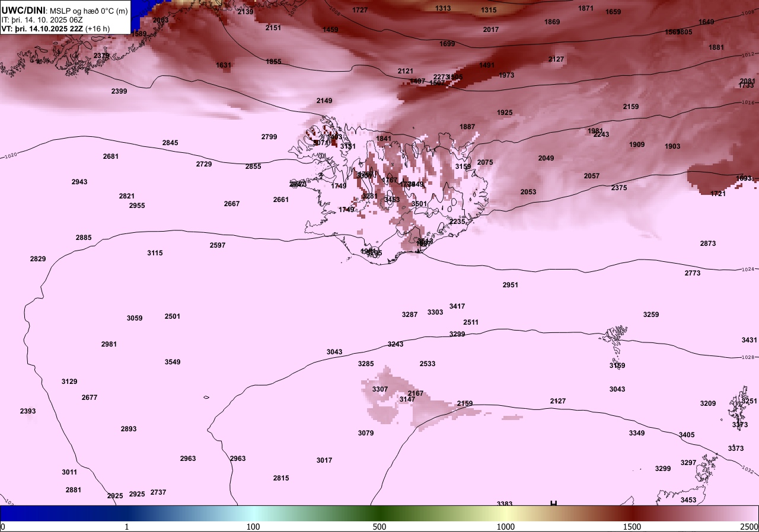Click the value 2597

click(218, 245)
